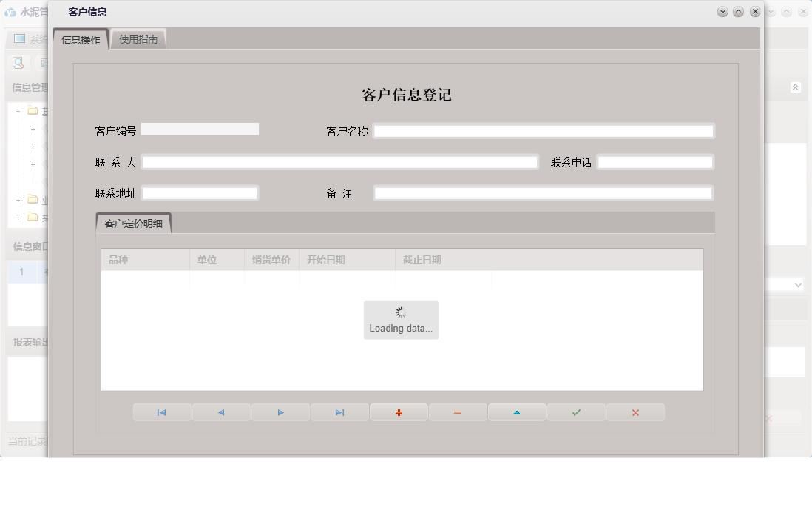This screenshot has width=812, height=507.
Task: Select the 客户定价明细 tab
Action: pyautogui.click(x=134, y=223)
